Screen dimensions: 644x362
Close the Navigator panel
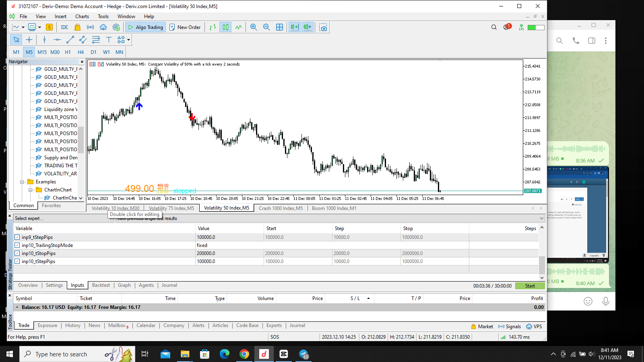(82, 62)
